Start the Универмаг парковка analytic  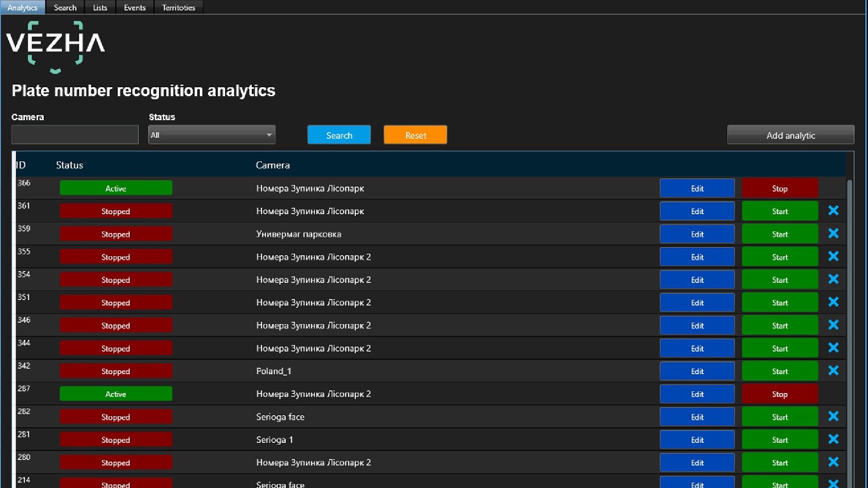coord(780,234)
